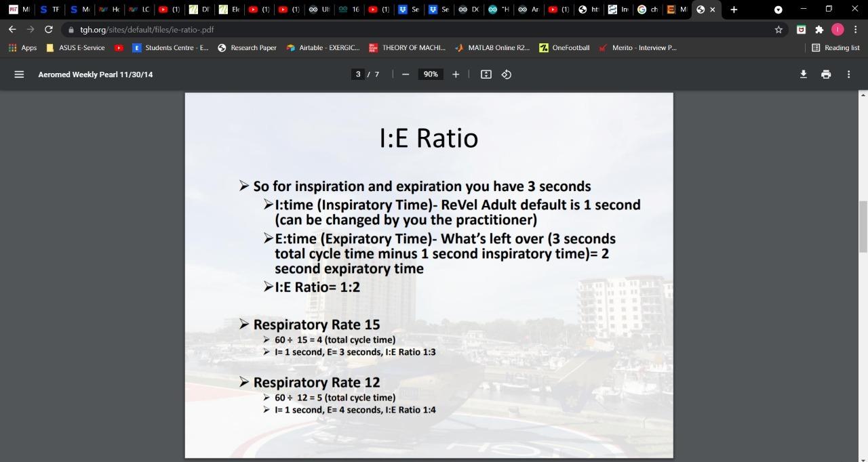
Task: Open Chrome's three-dot menu
Action: tap(856, 30)
